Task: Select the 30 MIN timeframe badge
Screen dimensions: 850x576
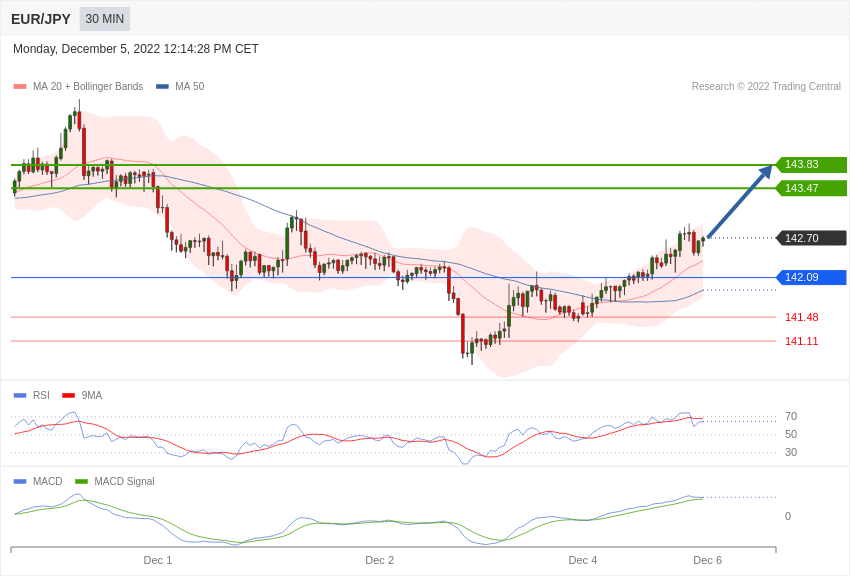Action: pyautogui.click(x=105, y=19)
